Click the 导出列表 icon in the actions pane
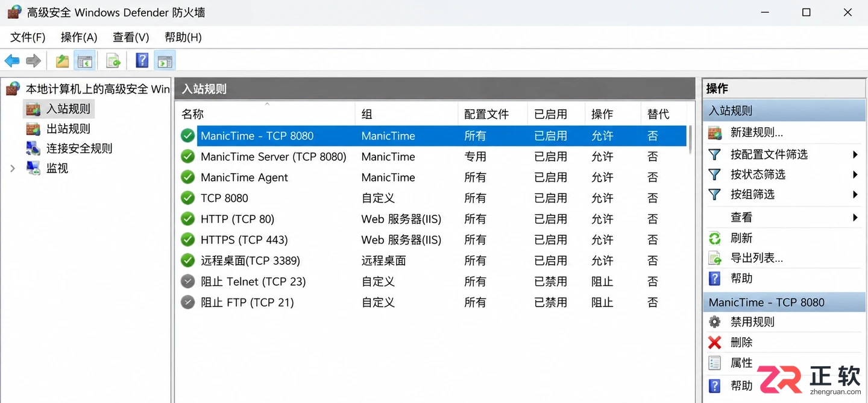Image resolution: width=868 pixels, height=403 pixels. pos(715,258)
